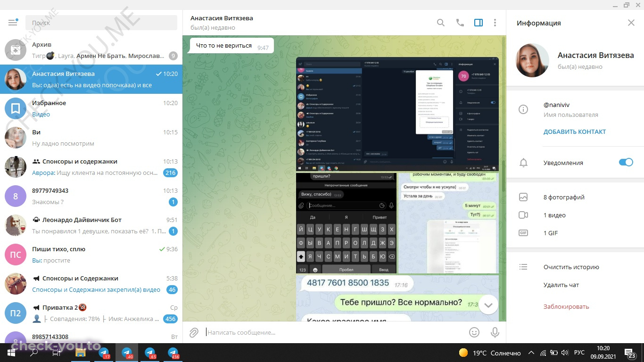Open the Windows Start menu
The height and width of the screenshot is (362, 644).
click(x=11, y=353)
